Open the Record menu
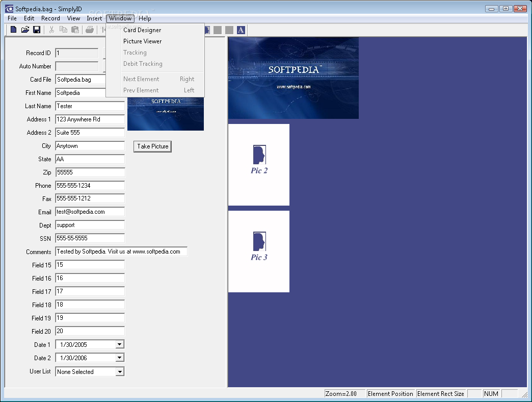 click(50, 18)
